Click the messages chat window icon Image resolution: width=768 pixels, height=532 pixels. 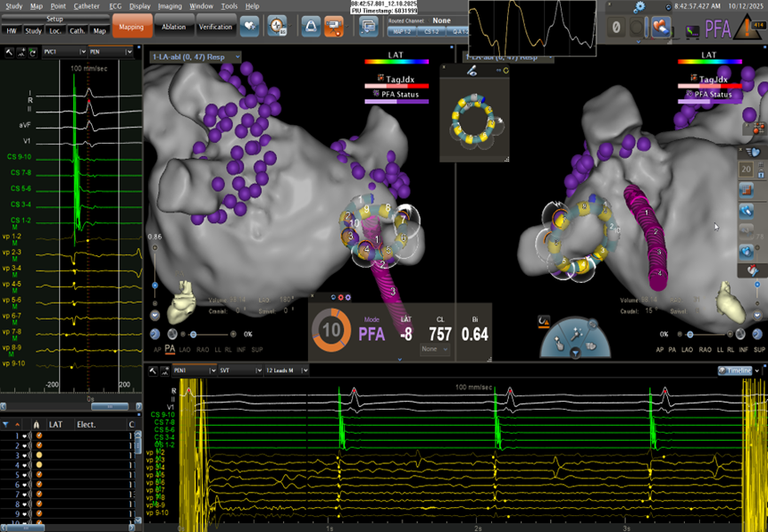[368, 27]
